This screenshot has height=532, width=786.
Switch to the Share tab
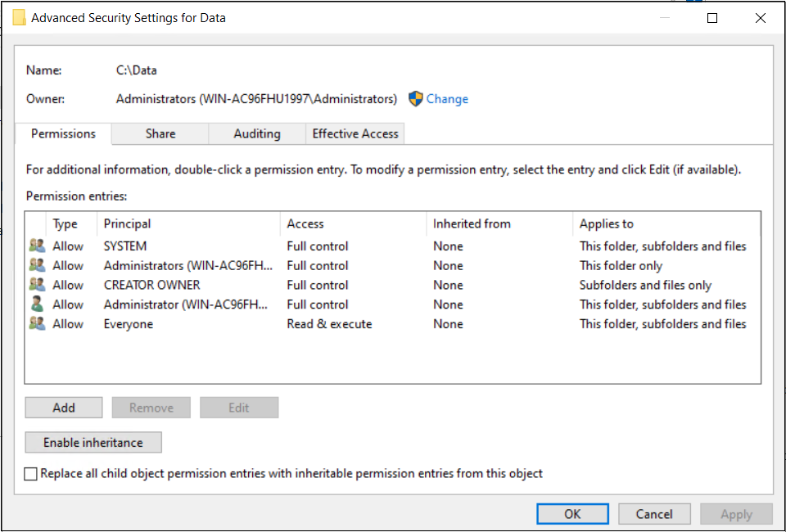tap(160, 134)
